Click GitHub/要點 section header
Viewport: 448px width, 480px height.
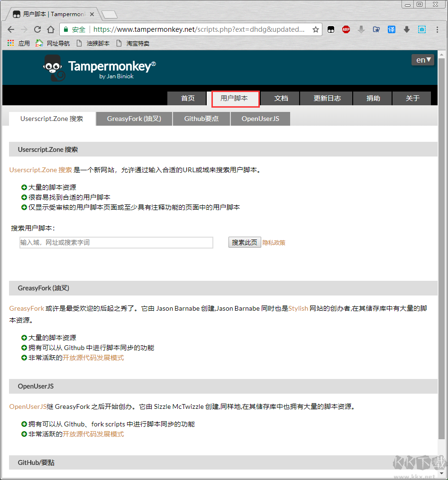click(223, 462)
